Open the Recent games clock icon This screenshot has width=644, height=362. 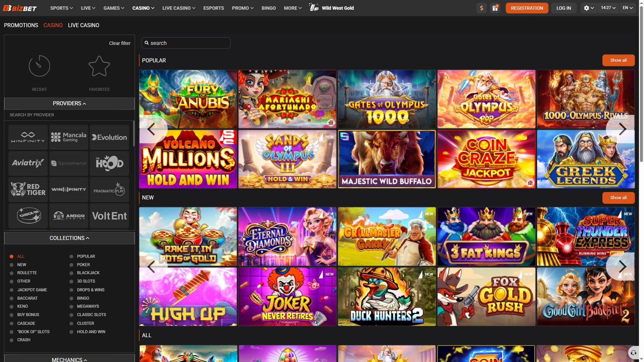tap(39, 66)
